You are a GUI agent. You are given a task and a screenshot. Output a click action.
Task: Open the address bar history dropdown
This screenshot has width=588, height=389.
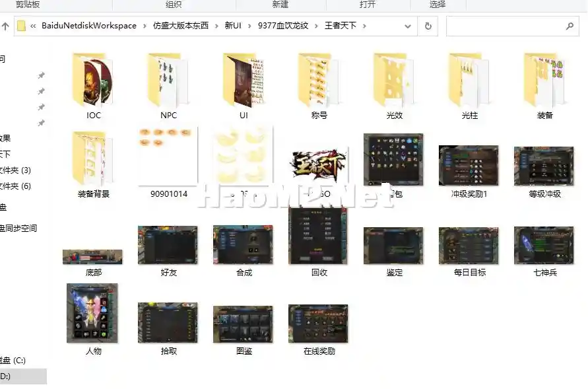(408, 26)
